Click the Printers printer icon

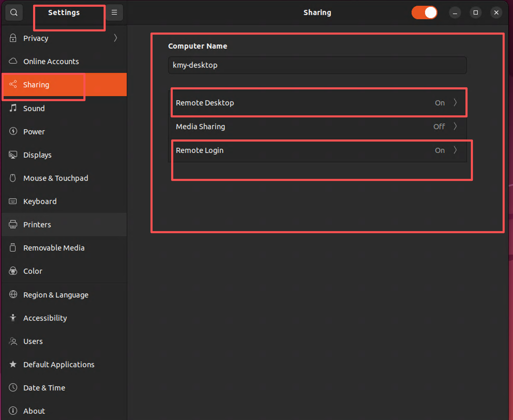13,224
